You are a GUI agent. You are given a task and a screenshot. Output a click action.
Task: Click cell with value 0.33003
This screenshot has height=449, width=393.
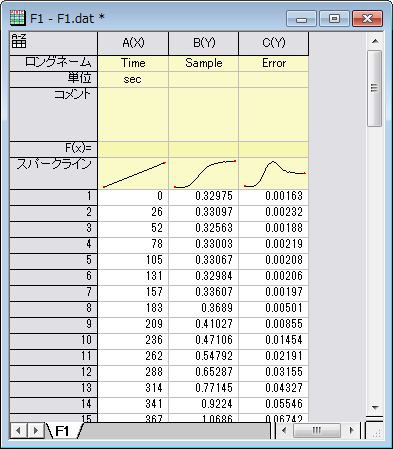tap(204, 245)
